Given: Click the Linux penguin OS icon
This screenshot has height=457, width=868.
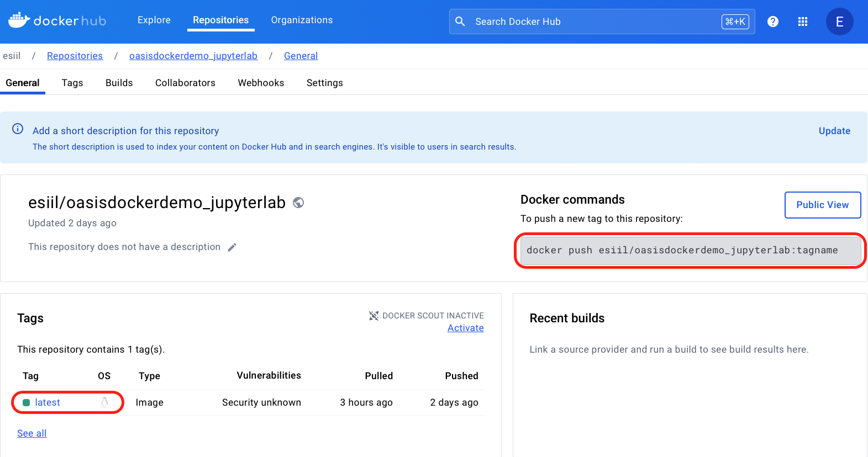Looking at the screenshot, I should 104,402.
